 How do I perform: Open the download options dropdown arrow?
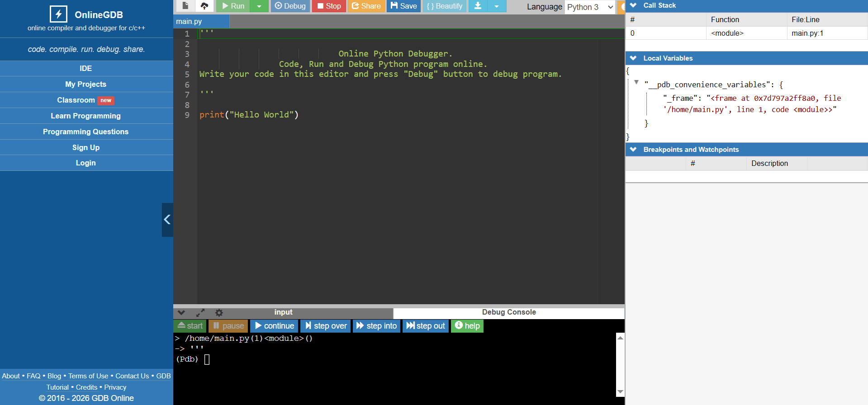pos(497,6)
